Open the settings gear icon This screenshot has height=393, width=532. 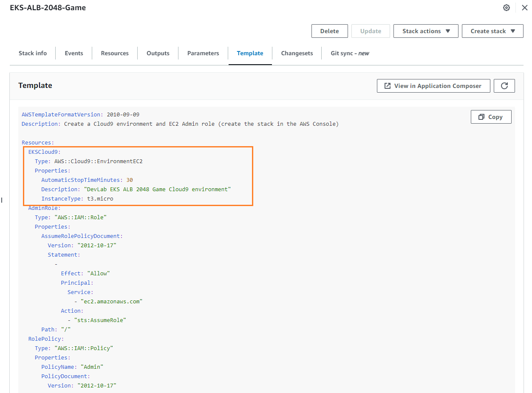506,8
